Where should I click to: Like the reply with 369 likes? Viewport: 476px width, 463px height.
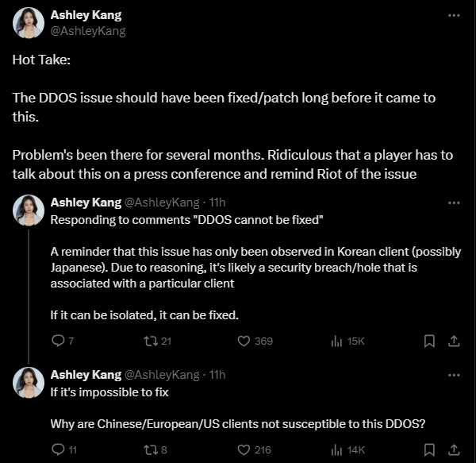tap(244, 341)
